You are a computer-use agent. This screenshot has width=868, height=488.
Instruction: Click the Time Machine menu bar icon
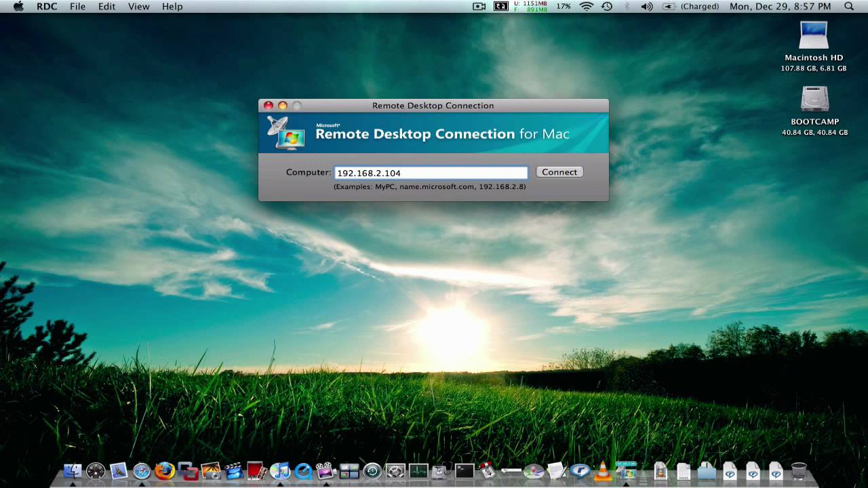(x=606, y=6)
